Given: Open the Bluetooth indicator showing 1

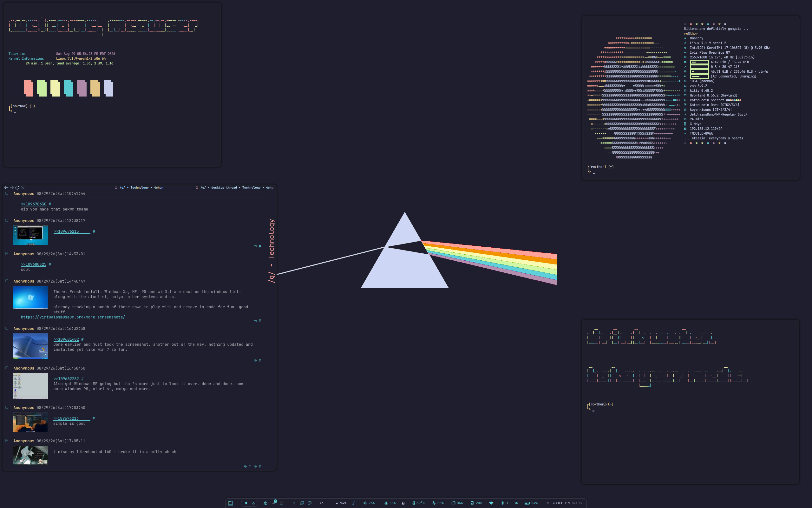Looking at the screenshot, I should click(504, 503).
